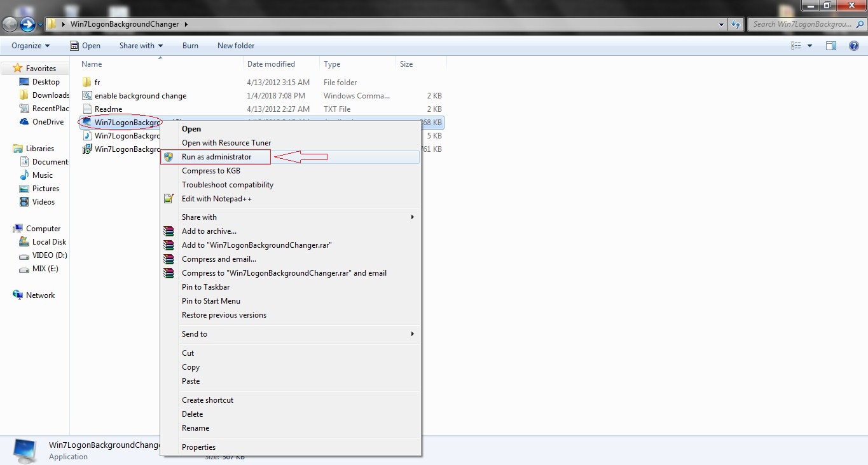Screen dimensions: 868x465
Task: Choose Troubleshoot compatibility in context menu
Action: [228, 185]
